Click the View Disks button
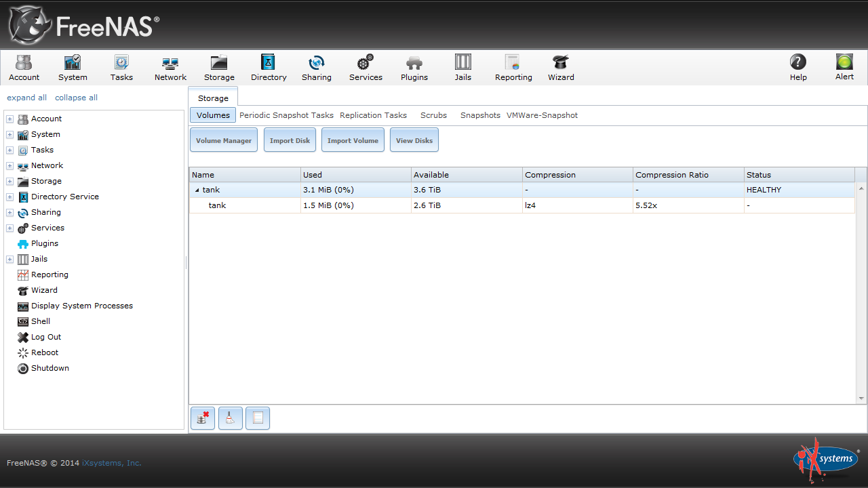This screenshot has width=868, height=488. click(414, 140)
